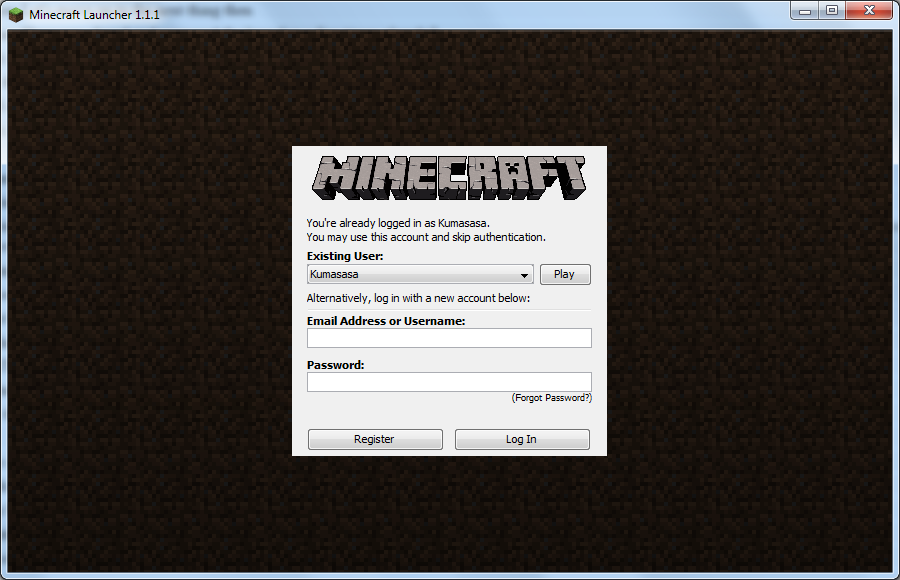This screenshot has height=580, width=900.
Task: Click the 'Minecraft Launcher 1.1.1' title text
Action: click(94, 15)
